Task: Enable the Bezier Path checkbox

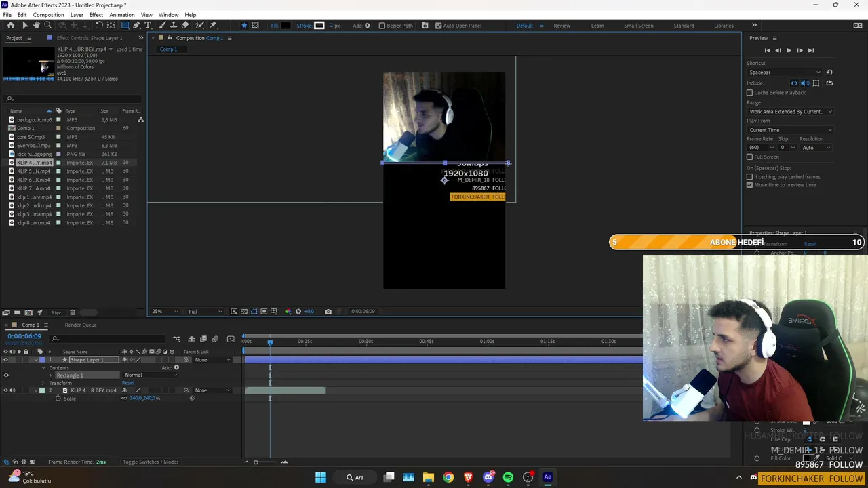Action: pos(382,26)
